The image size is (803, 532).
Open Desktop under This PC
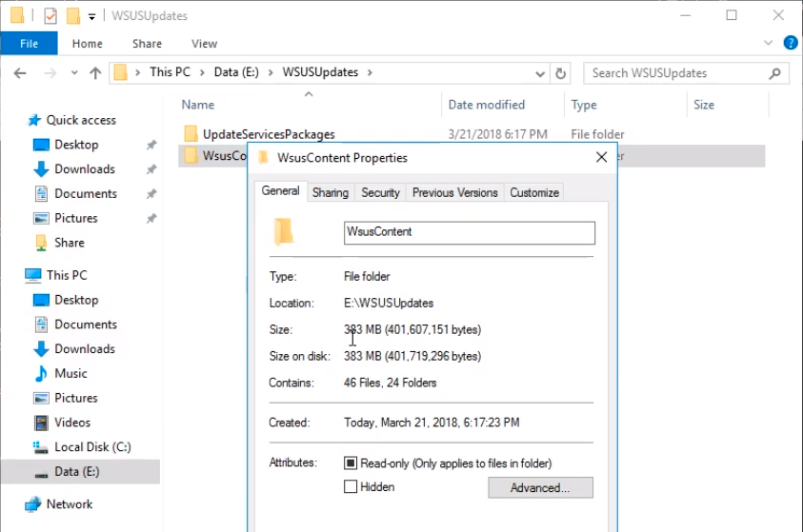click(x=76, y=301)
